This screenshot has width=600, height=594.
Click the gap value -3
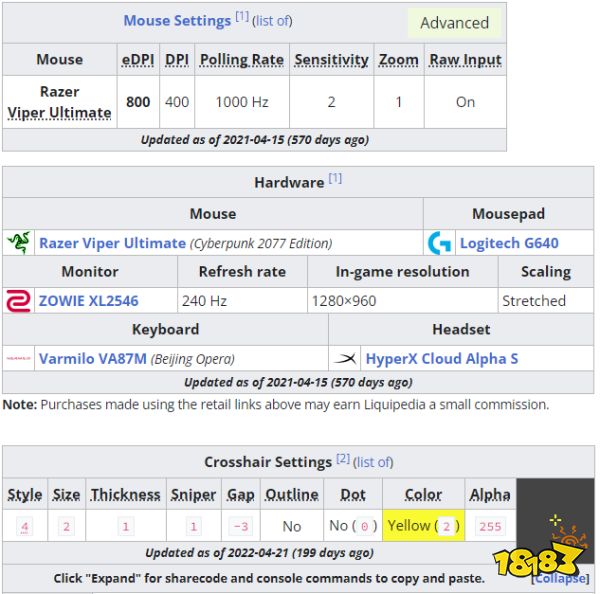point(241,527)
